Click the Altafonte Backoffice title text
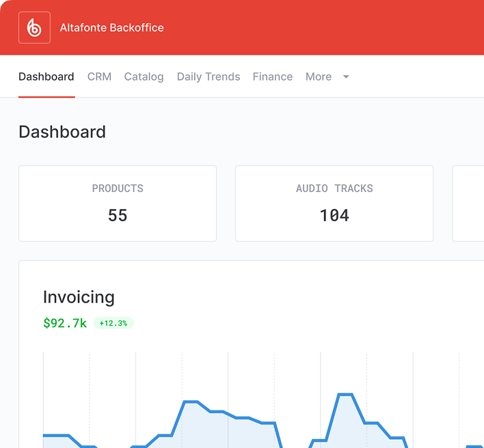The height and width of the screenshot is (448, 484). click(x=111, y=28)
